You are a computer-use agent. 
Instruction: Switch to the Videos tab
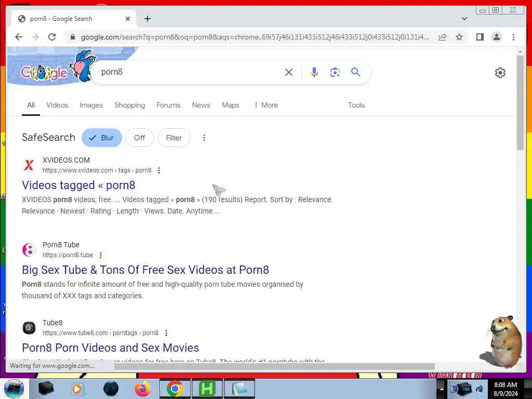[x=57, y=105]
